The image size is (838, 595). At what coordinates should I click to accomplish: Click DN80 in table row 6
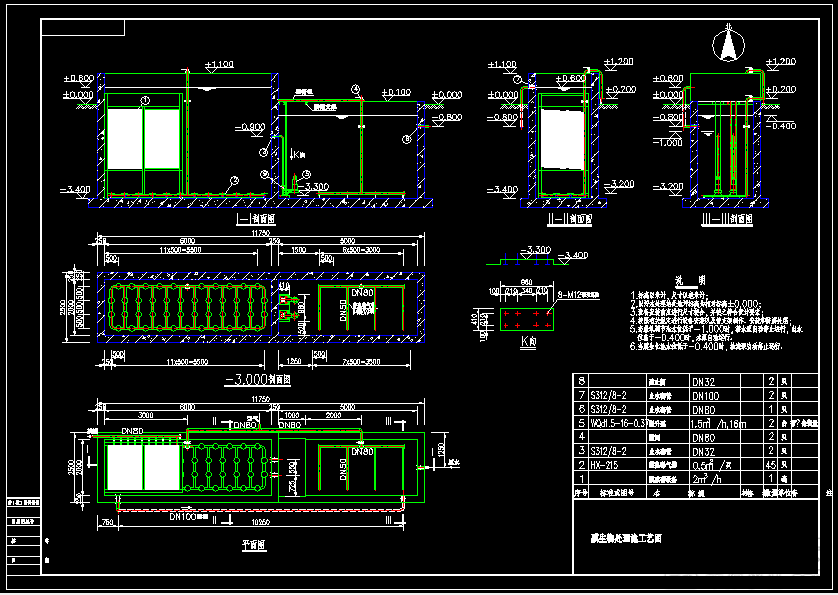click(704, 410)
